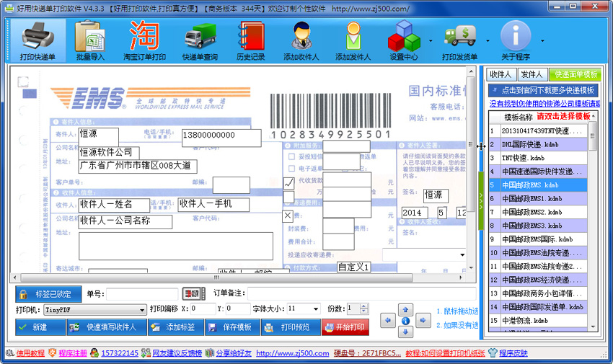
Task: Click the up arrow move button
Action: pos(405,310)
